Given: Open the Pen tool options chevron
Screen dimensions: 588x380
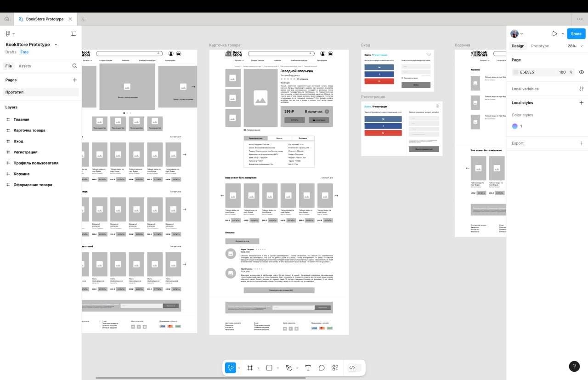Looking at the screenshot, I should click(x=297, y=368).
